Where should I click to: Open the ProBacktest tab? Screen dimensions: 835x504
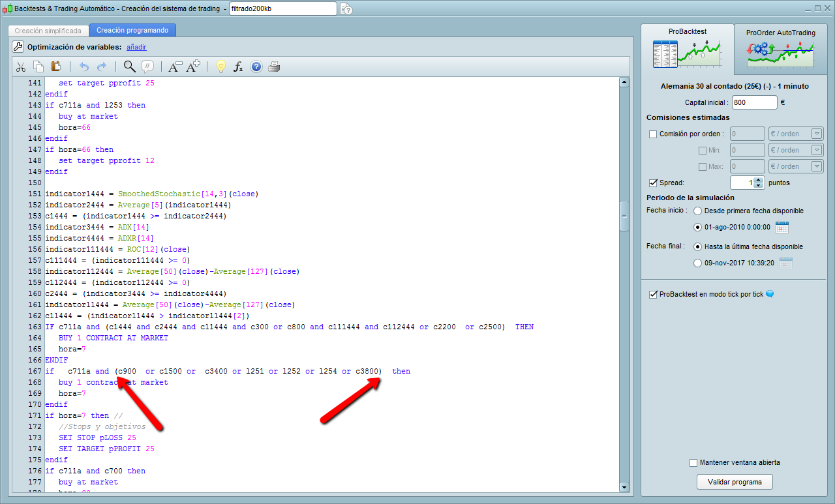pyautogui.click(x=688, y=49)
